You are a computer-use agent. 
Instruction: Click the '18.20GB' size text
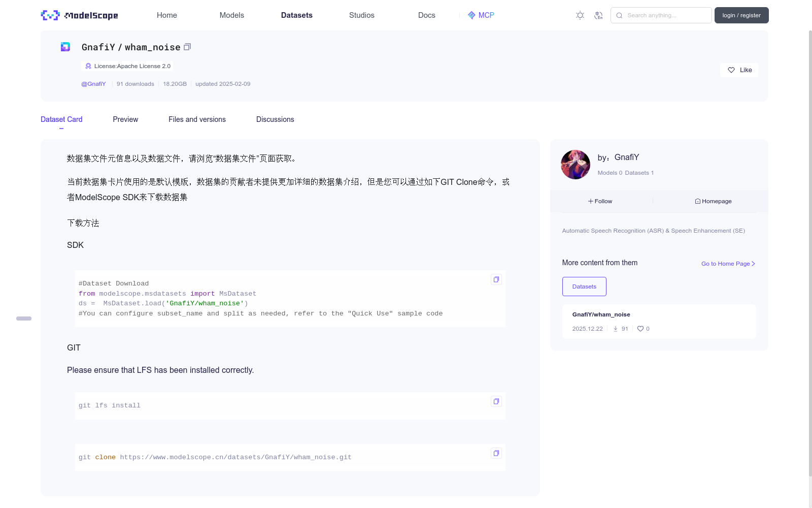[x=175, y=84]
